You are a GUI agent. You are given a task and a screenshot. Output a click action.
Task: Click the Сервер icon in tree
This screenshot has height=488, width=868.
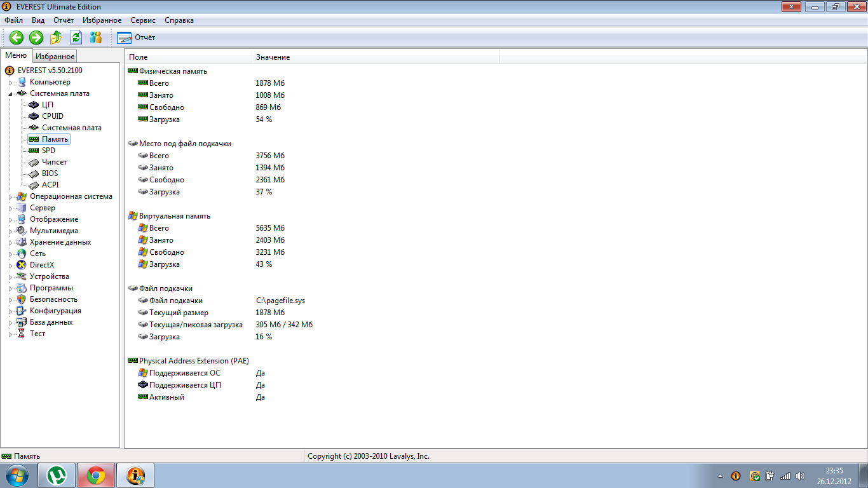coord(22,208)
